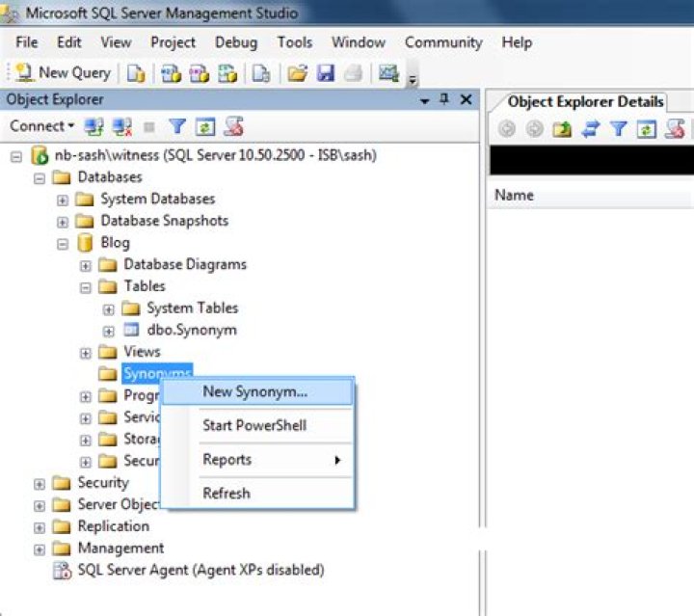This screenshot has height=616, width=694.
Task: Open the Community menu
Action: (443, 42)
